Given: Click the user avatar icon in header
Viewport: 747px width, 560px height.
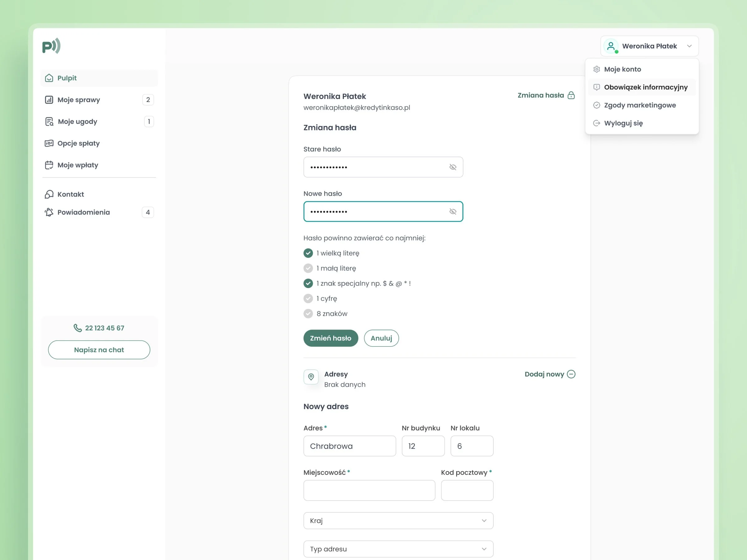Looking at the screenshot, I should 611,46.
